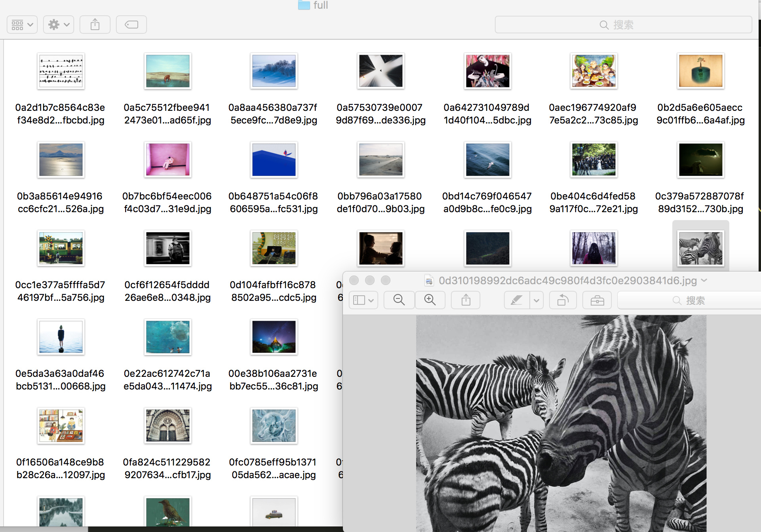This screenshot has height=532, width=761.
Task: Select the highlight pen tool in Preview
Action: (x=517, y=300)
